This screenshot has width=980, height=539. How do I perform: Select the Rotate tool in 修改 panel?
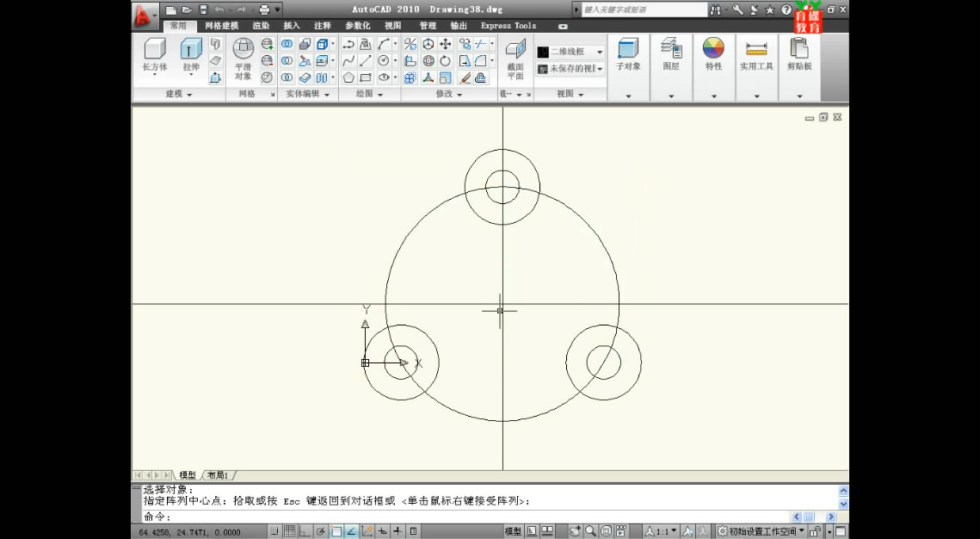coord(445,60)
